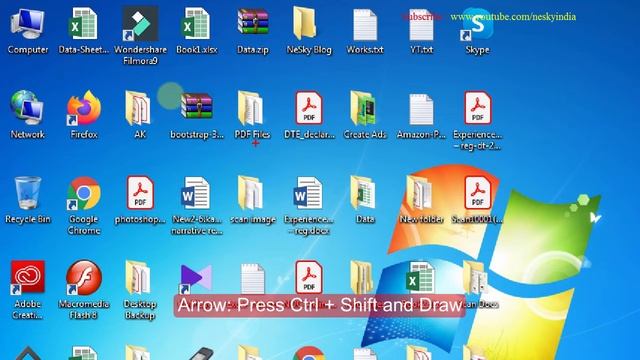Launch the Skype shortcut
Image resolution: width=640 pixels, height=360 pixels.
coord(477,24)
